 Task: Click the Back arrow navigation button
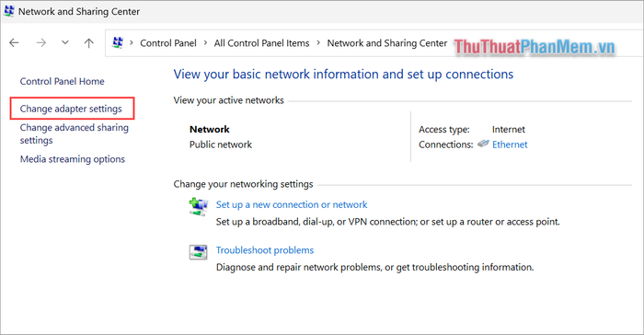pos(14,42)
